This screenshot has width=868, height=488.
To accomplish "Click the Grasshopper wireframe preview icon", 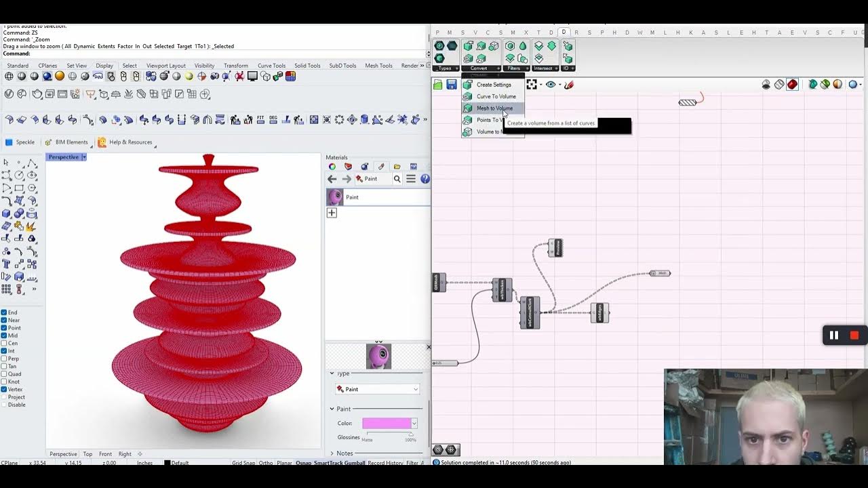I will point(779,85).
